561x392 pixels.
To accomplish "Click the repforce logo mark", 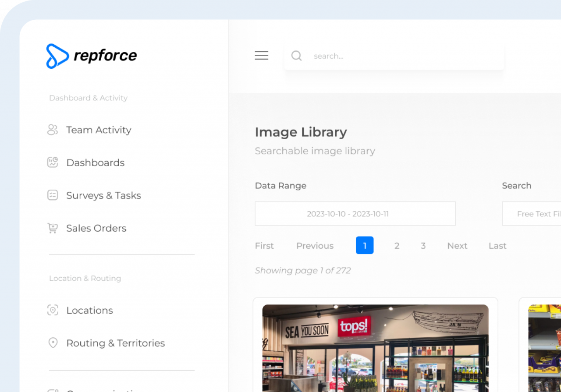I will tap(57, 56).
